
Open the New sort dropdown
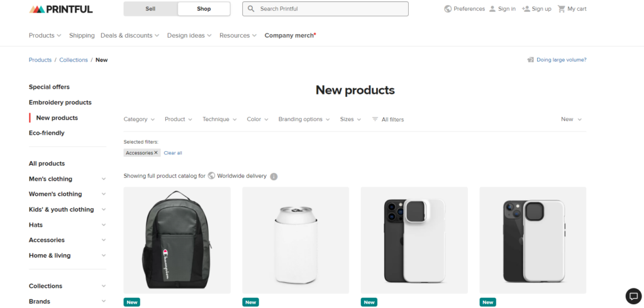(x=571, y=119)
